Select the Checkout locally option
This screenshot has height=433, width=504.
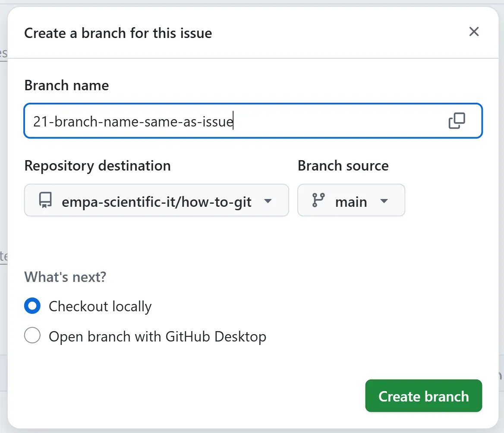tap(32, 306)
